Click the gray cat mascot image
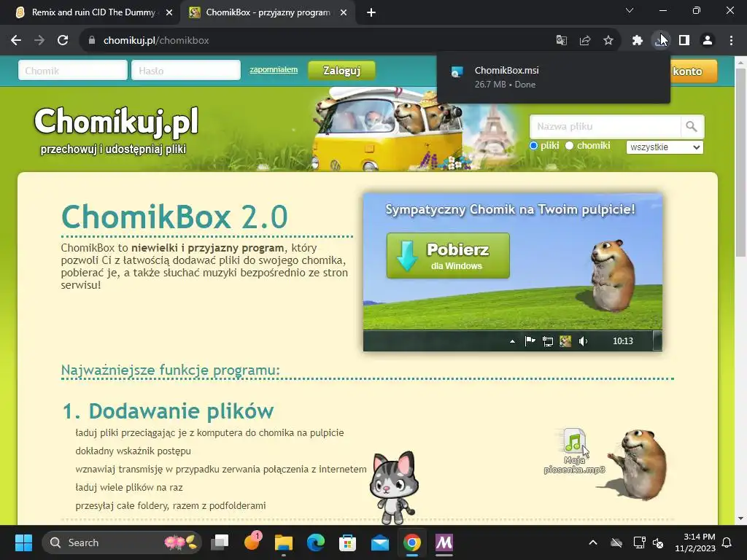747x560 pixels. point(393,487)
